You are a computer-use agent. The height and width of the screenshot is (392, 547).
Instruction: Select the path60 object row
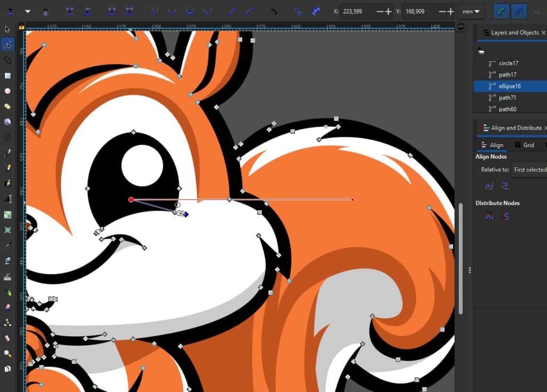[510, 109]
